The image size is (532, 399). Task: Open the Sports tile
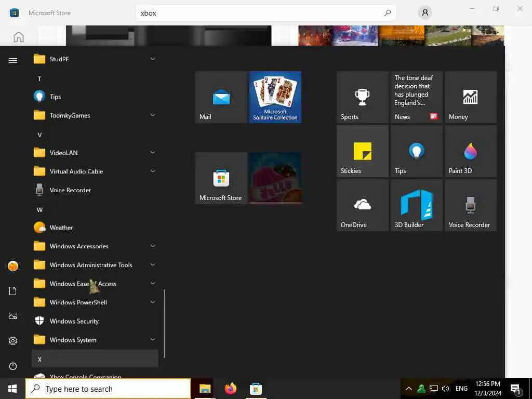362,97
